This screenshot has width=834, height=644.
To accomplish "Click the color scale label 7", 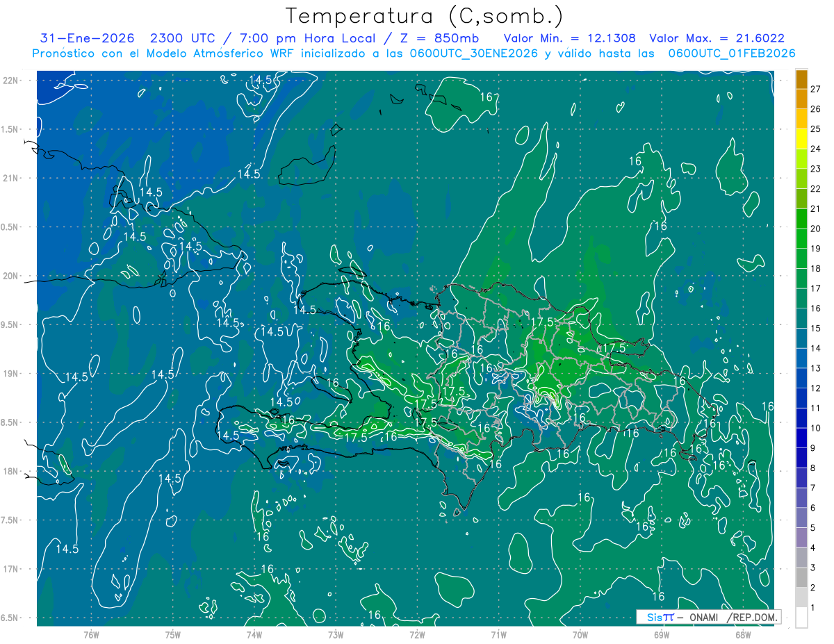I will (x=813, y=488).
